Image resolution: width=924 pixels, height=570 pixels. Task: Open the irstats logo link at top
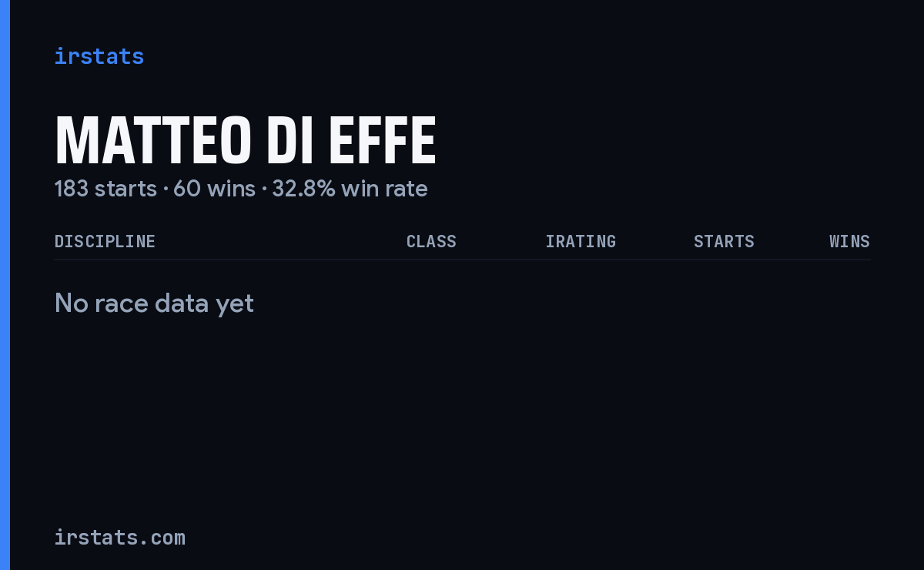click(99, 56)
